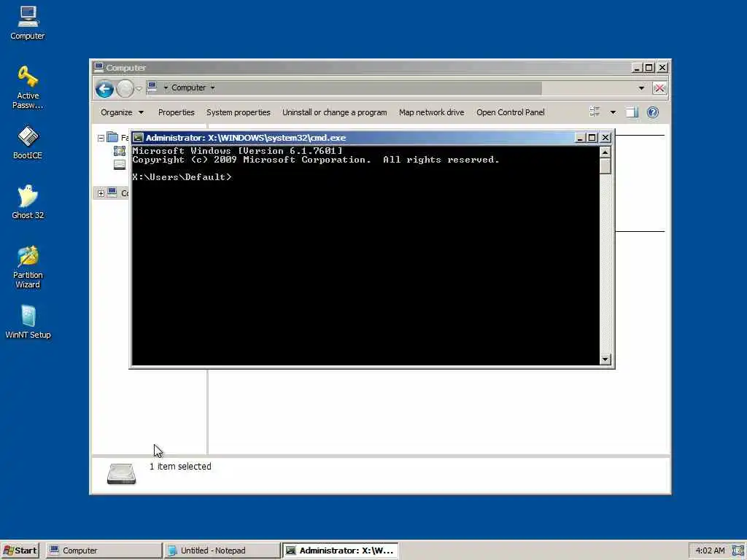Click Uninstall or change a program
The height and width of the screenshot is (560, 747).
tap(334, 112)
